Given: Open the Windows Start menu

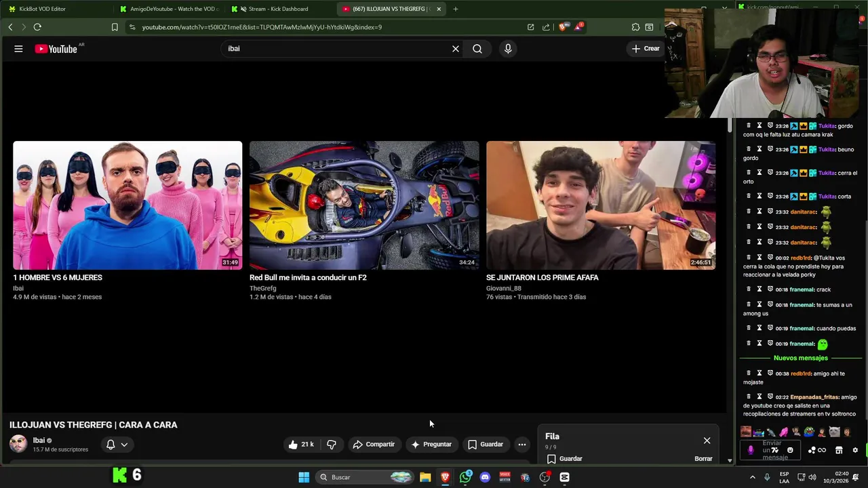Looking at the screenshot, I should point(304,477).
